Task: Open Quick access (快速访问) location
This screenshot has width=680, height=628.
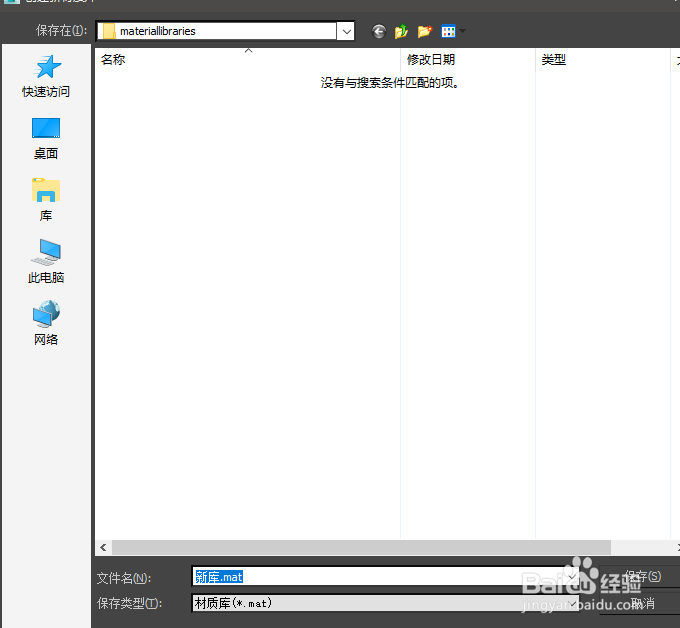Action: tap(46, 76)
